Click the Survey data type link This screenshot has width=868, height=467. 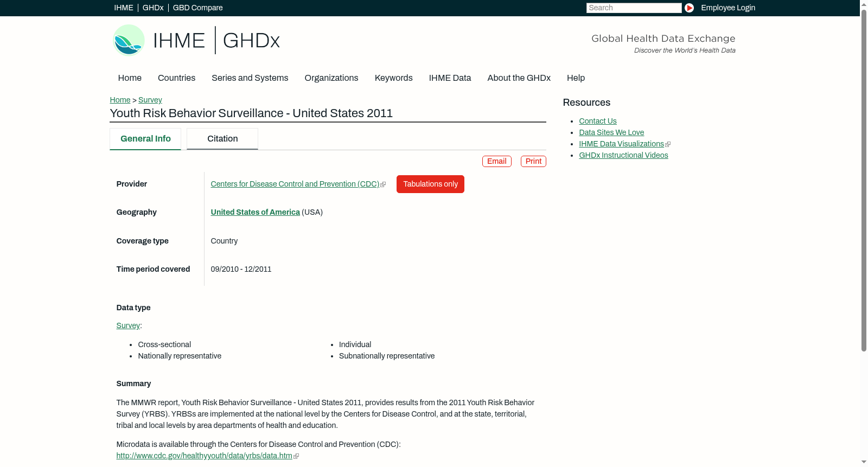[x=128, y=325]
